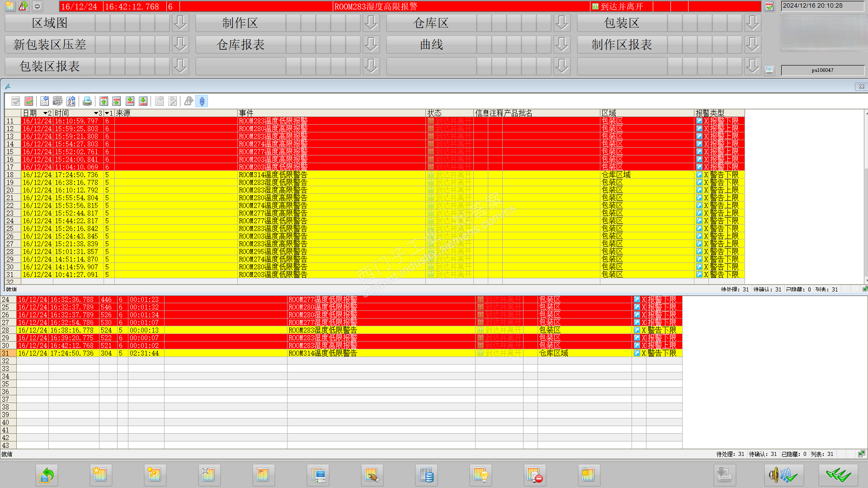Click the horn acknowledge speaker icon

pos(783,475)
